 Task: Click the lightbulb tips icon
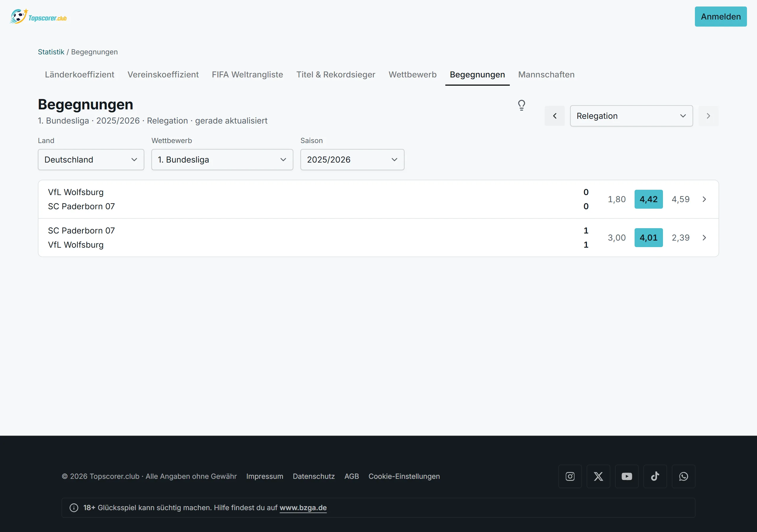coord(521,105)
